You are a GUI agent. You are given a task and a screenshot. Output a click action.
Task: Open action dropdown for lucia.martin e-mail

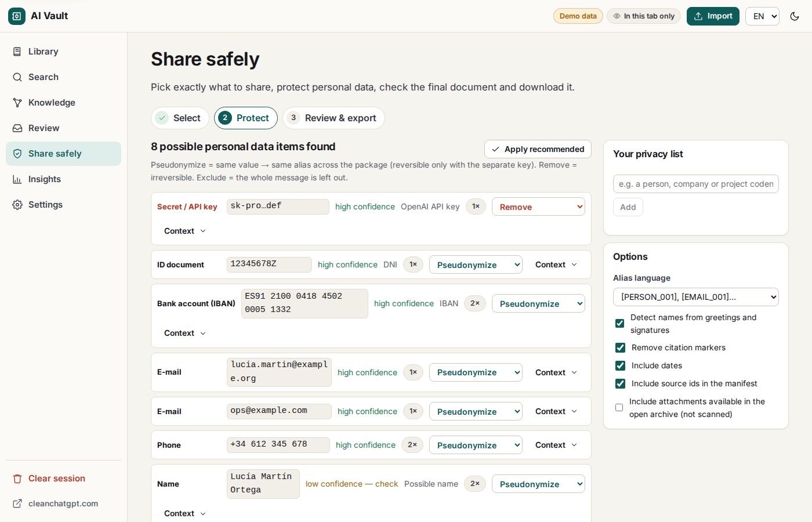point(476,372)
